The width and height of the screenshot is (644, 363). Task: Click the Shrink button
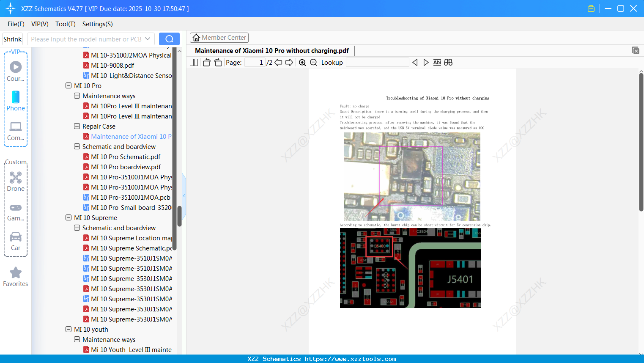pyautogui.click(x=13, y=39)
